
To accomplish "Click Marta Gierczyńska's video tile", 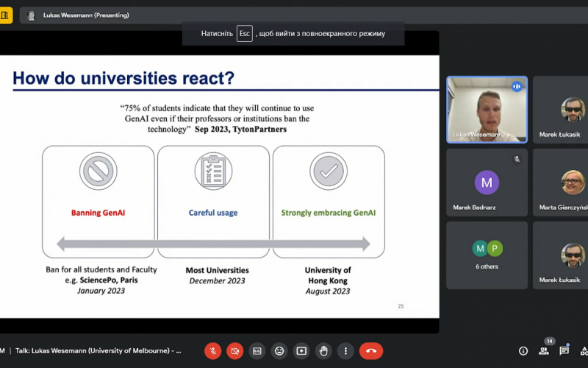I will (x=561, y=182).
